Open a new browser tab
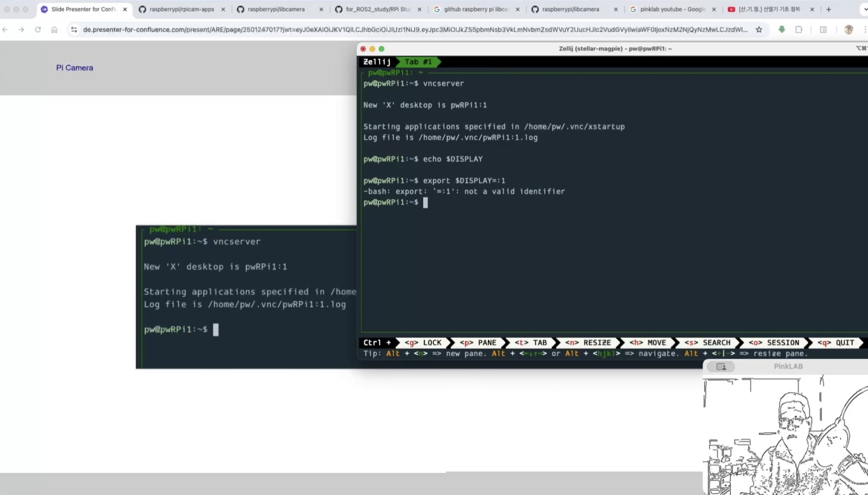The height and width of the screenshot is (495, 868). click(x=829, y=9)
